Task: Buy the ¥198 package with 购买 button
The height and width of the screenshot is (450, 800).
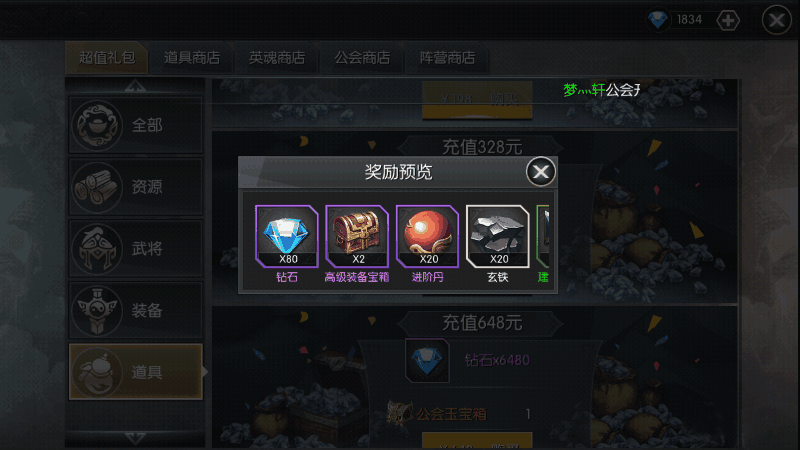Action: coord(477,99)
